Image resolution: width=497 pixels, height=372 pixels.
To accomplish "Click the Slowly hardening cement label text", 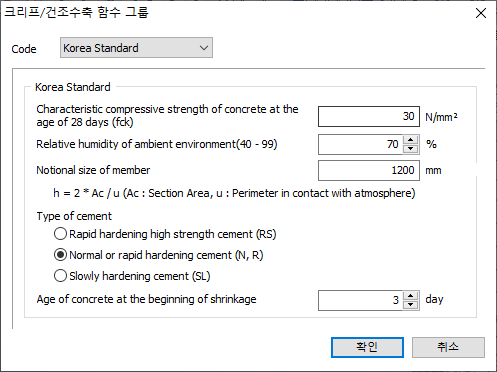I will point(140,276).
